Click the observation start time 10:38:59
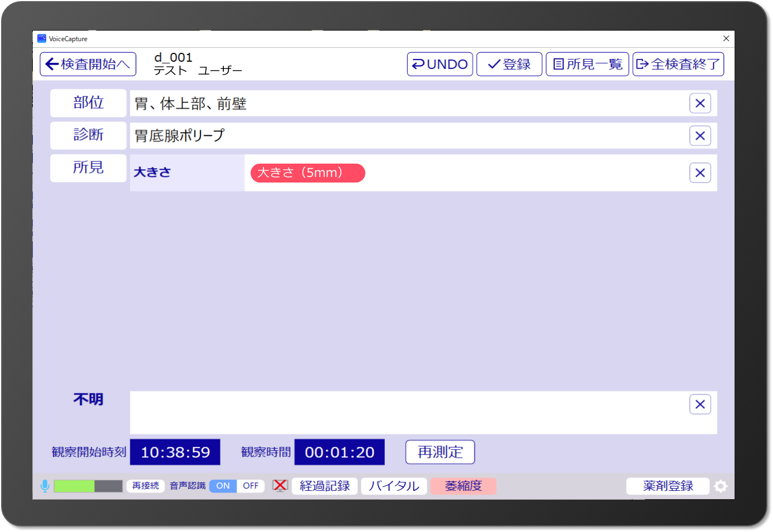 point(175,452)
